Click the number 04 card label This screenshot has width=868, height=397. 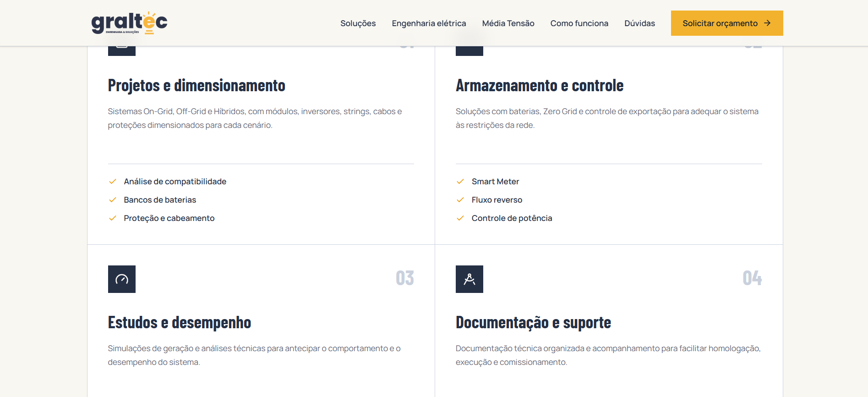[753, 278]
